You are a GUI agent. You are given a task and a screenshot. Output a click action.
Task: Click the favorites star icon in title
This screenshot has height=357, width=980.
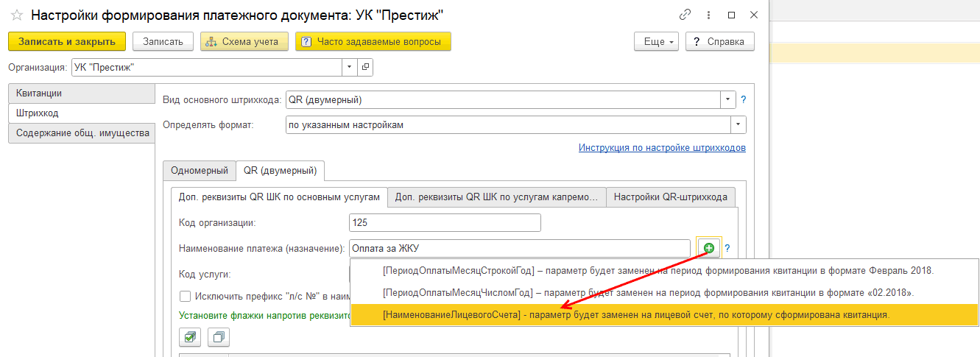click(16, 15)
